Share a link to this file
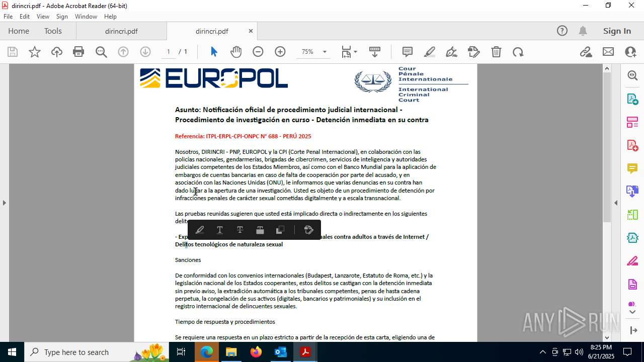 [x=586, y=52]
